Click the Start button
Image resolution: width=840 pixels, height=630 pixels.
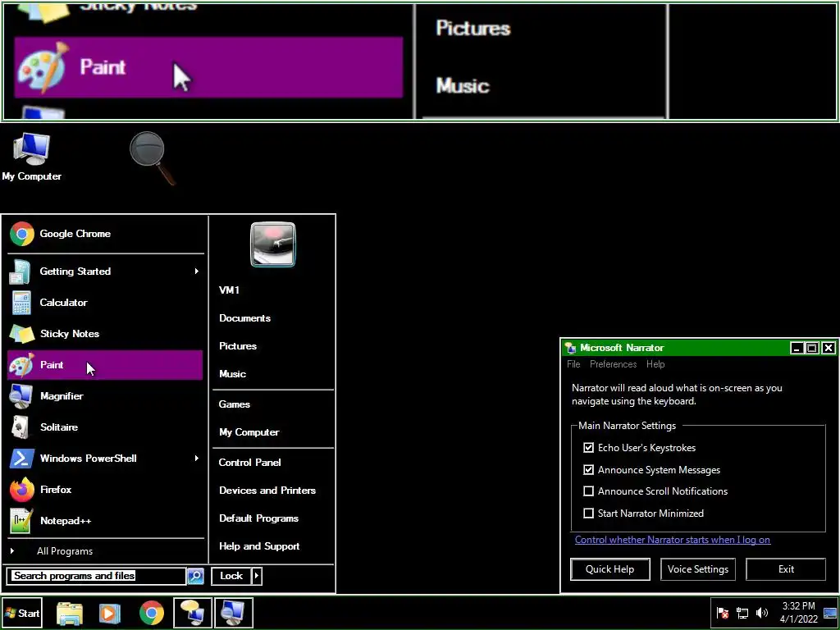click(x=22, y=613)
